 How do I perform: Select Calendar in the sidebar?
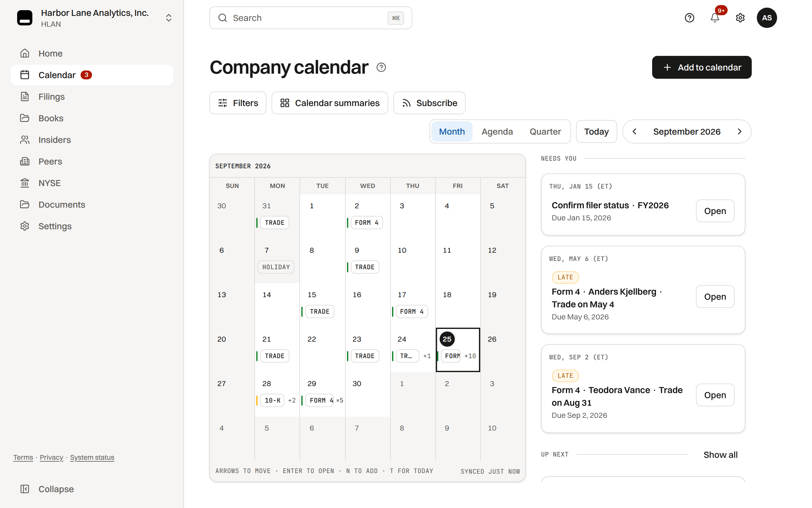coord(92,75)
